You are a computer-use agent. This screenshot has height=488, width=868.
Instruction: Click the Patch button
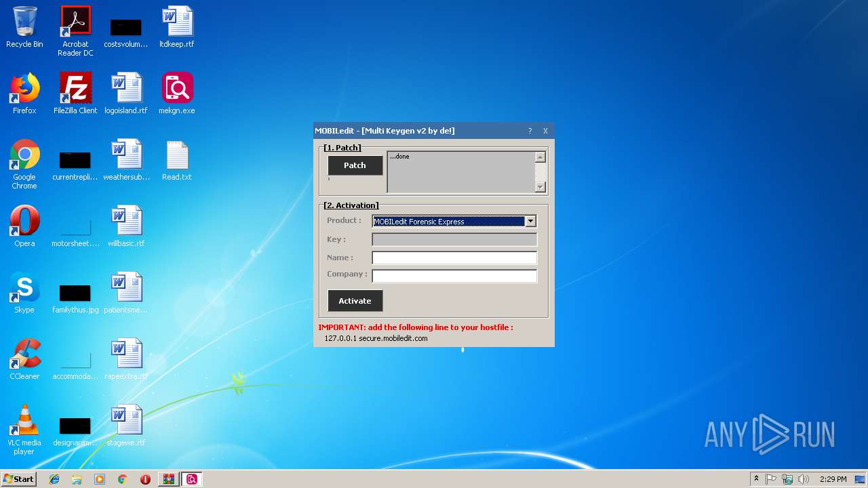pyautogui.click(x=355, y=165)
